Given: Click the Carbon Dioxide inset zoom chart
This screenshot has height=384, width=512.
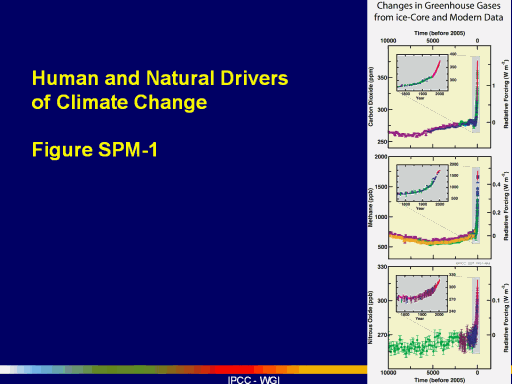Looking at the screenshot, I should click(422, 73).
